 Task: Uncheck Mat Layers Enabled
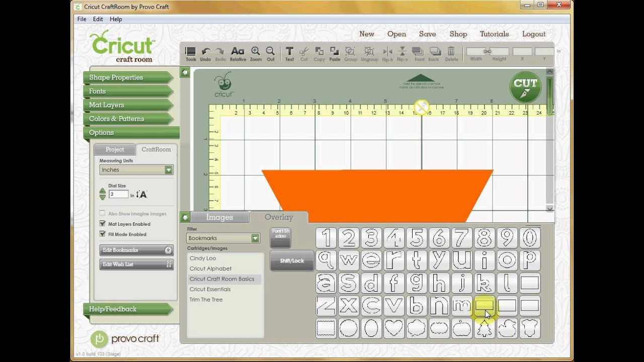click(103, 224)
